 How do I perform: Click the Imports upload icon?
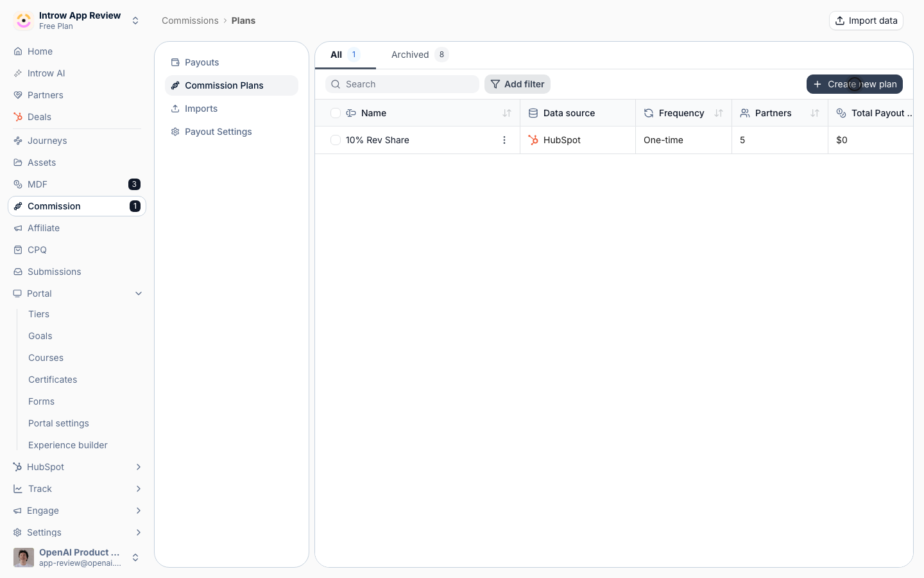pyautogui.click(x=175, y=109)
